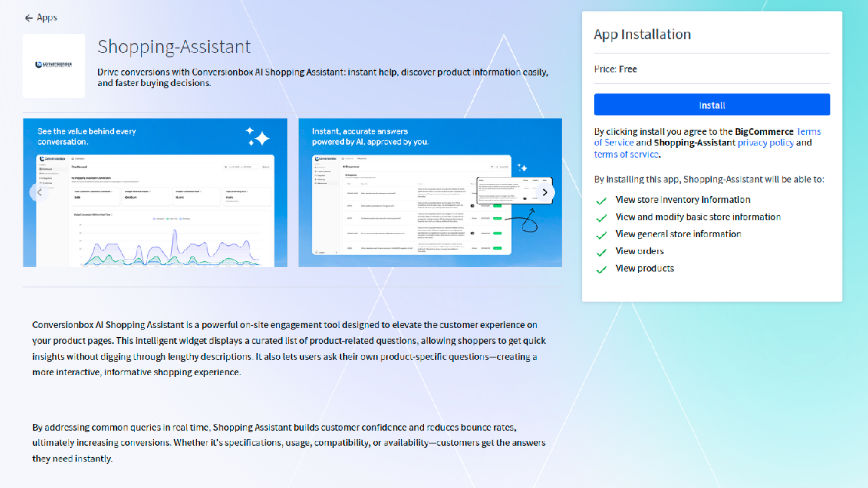
Task: Click paragraph starting 'Conversionbox AI Shopping Assistant is'
Action: (289, 348)
